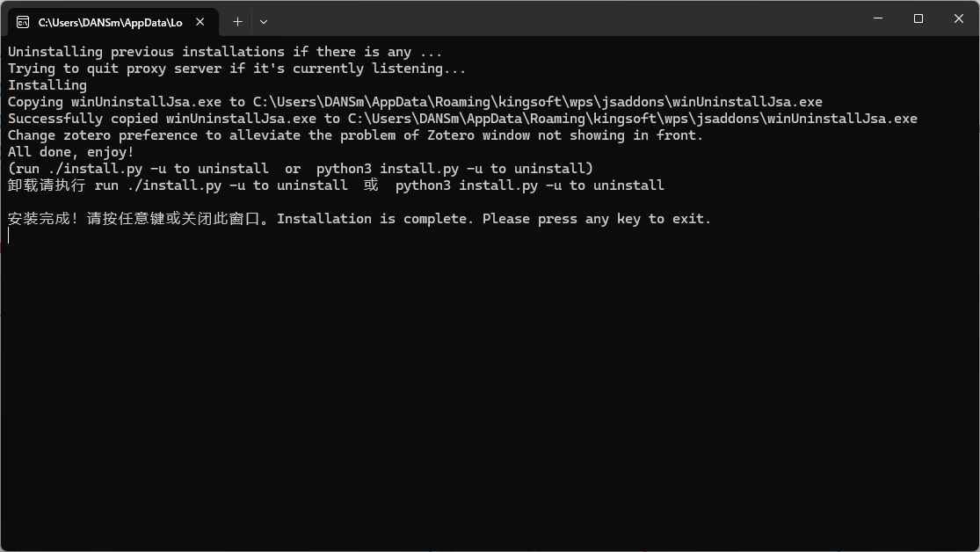Viewport: 980px width, 552px height.
Task: Close the terminal window
Action: (x=959, y=18)
